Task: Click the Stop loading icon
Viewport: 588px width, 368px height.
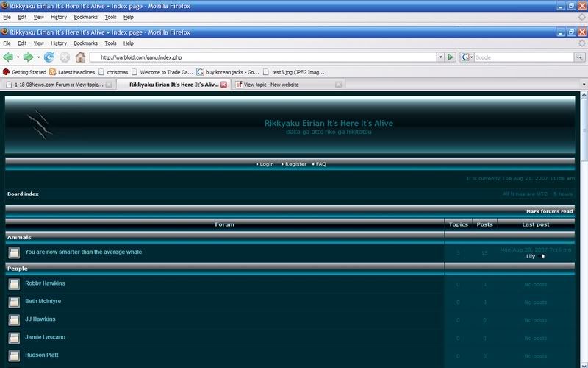Action: click(x=65, y=57)
